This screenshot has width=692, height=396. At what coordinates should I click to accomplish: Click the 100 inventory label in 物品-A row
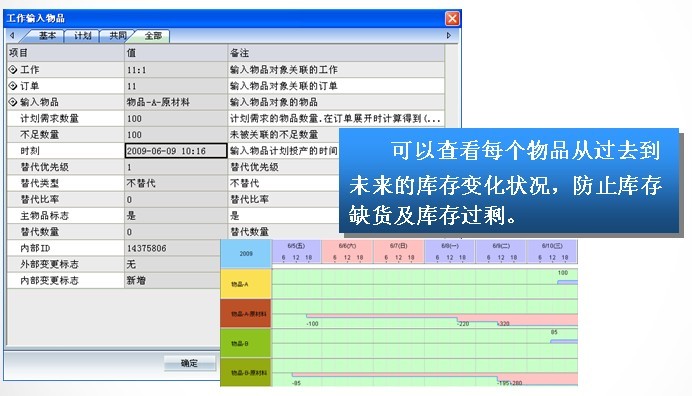(563, 273)
